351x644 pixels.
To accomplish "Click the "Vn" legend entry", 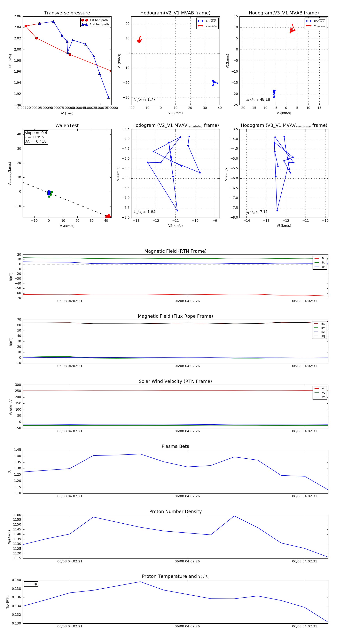I will point(320,397).
